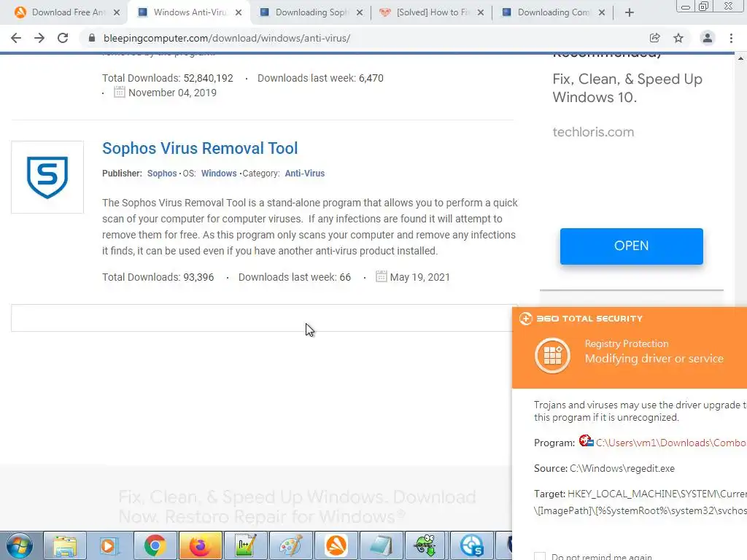The image size is (747, 560).
Task: Open the Notepad taskbar icon
Action: [381, 545]
